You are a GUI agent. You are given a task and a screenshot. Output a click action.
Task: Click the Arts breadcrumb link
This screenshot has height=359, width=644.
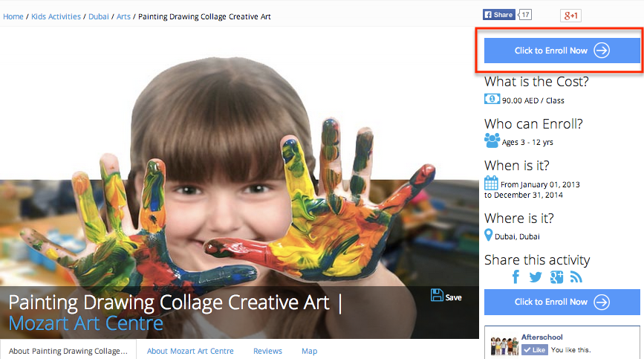(123, 16)
